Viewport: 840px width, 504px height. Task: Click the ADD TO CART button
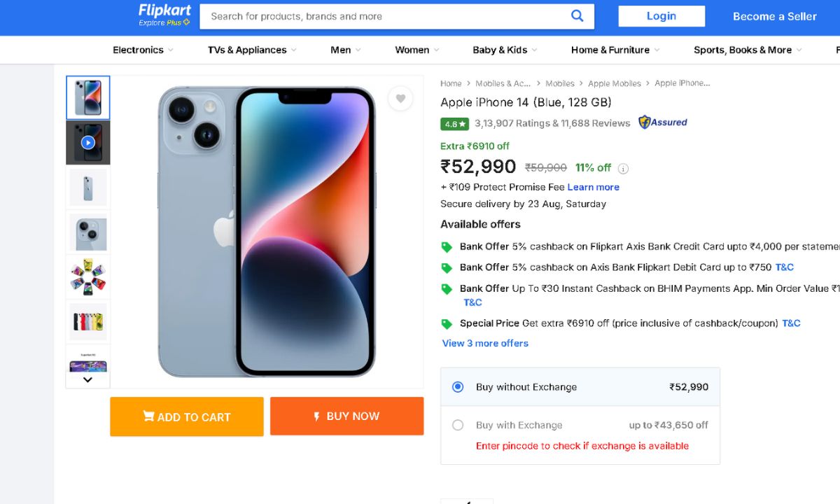(187, 416)
